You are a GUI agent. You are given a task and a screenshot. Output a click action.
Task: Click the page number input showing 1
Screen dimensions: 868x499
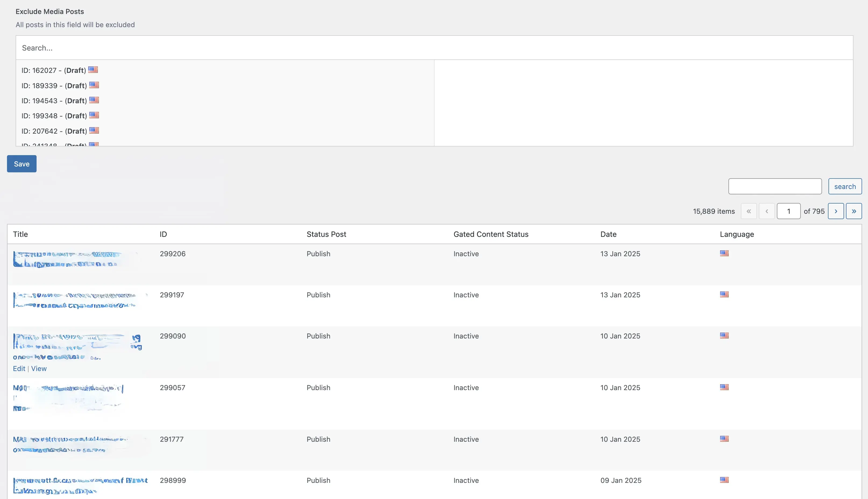coord(789,211)
